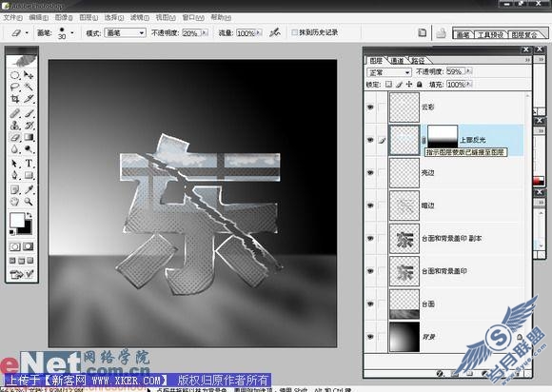552x392 pixels.
Task: Hide the 暗边 layer
Action: click(x=370, y=206)
